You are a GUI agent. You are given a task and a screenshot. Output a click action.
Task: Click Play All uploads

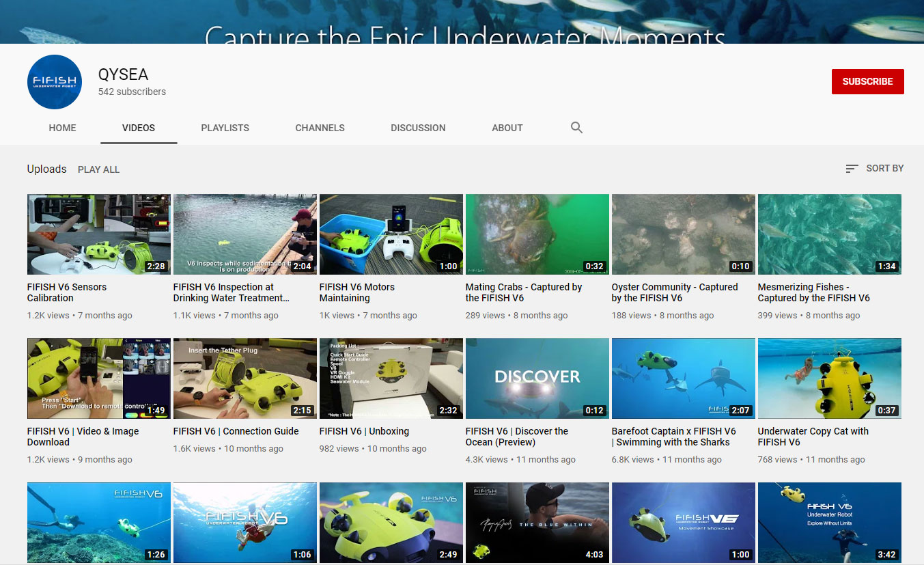coord(98,169)
